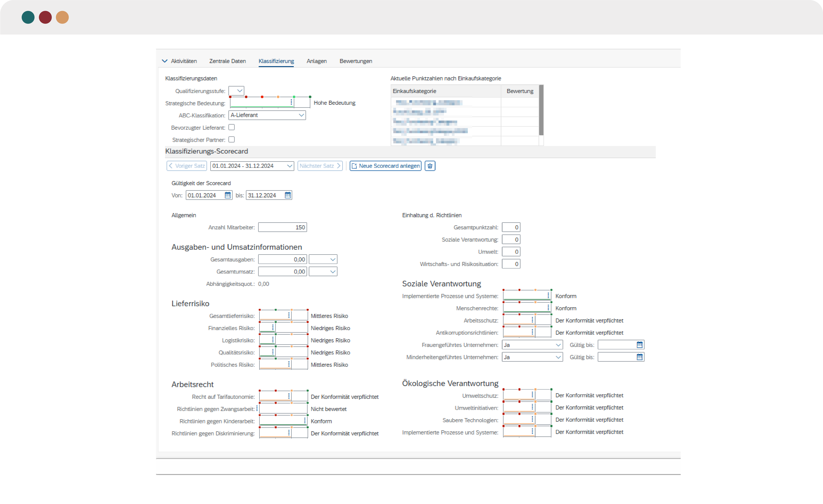This screenshot has width=823, height=504.
Task: Open the Gesamtausgaben currency dropdown
Action: (323, 259)
